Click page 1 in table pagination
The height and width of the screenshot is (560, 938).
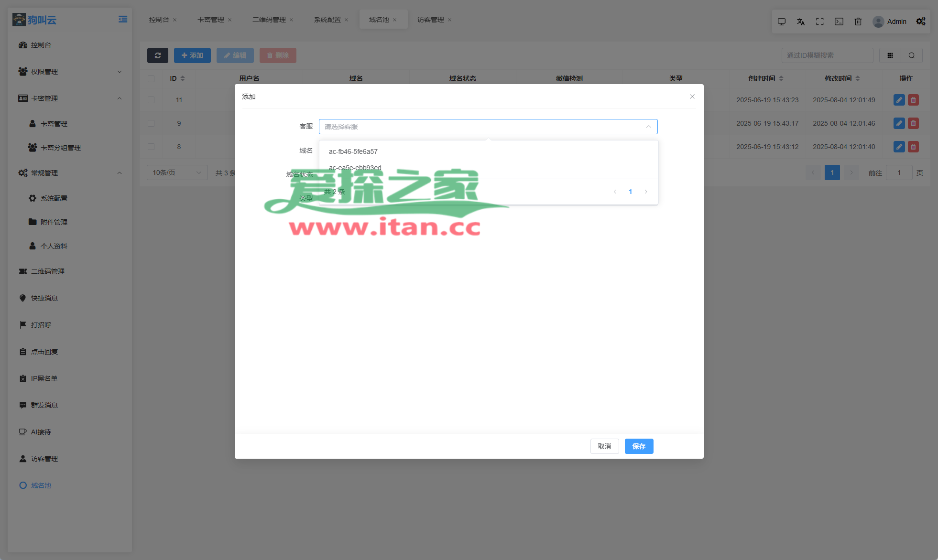point(832,172)
